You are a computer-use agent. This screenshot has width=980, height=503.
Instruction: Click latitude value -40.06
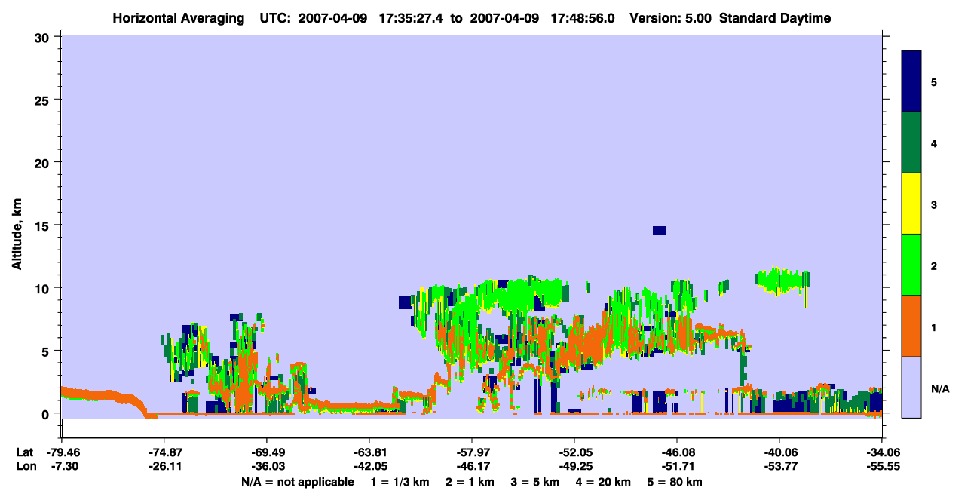coord(779,452)
